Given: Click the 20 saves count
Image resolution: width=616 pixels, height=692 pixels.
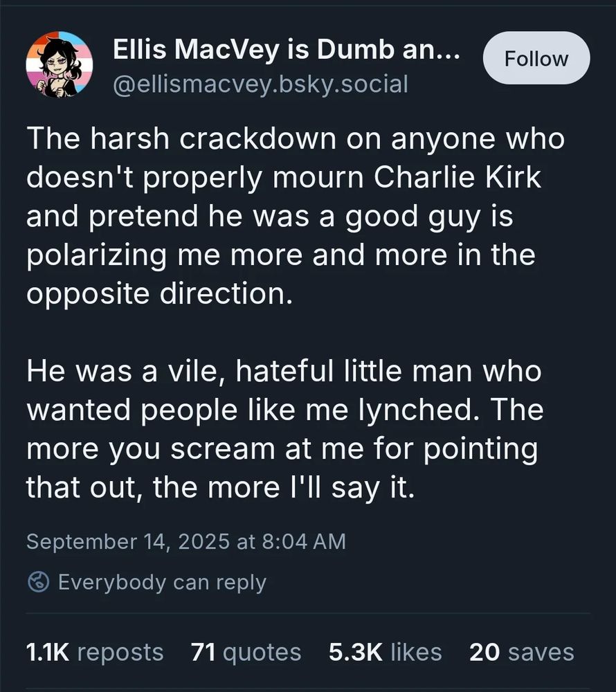Looking at the screenshot, I should coord(521,652).
